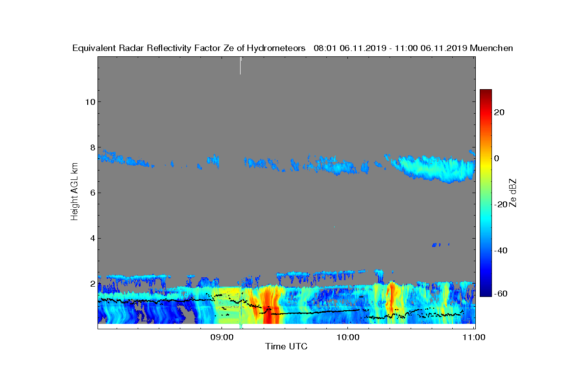Click the white vertical spike at the plot top

241,66
